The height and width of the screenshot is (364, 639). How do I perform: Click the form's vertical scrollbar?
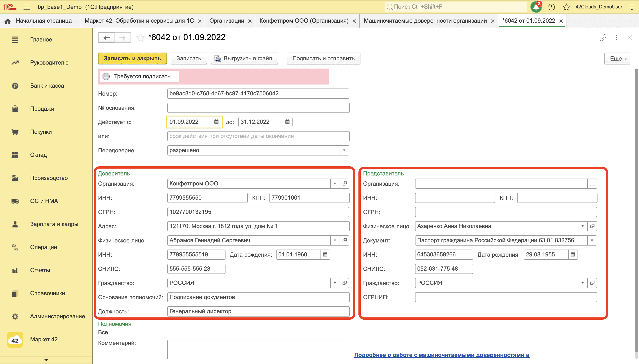point(636,210)
